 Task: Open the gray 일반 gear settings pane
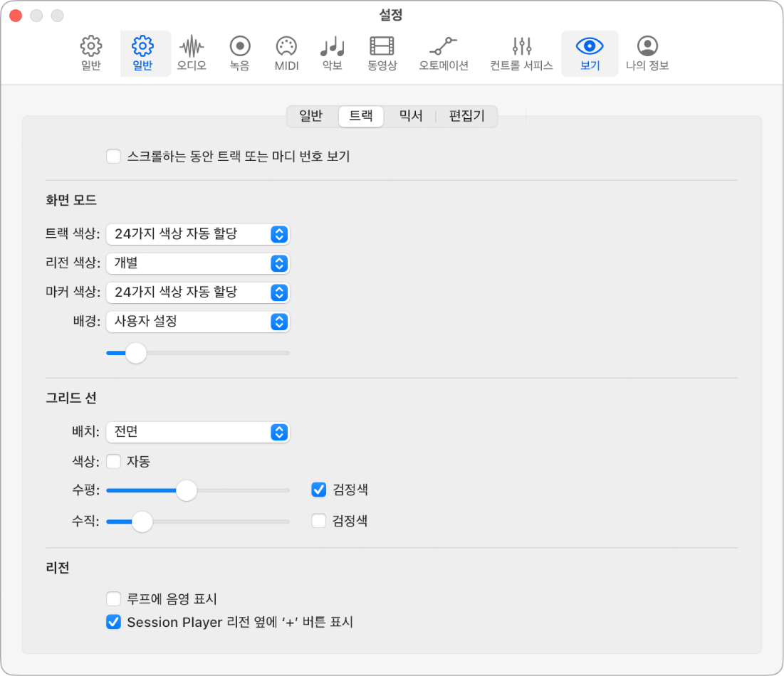91,53
